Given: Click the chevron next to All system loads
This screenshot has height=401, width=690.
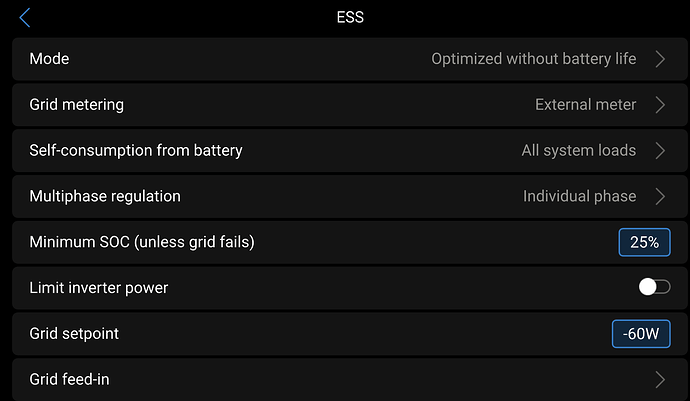Looking at the screenshot, I should point(660,151).
